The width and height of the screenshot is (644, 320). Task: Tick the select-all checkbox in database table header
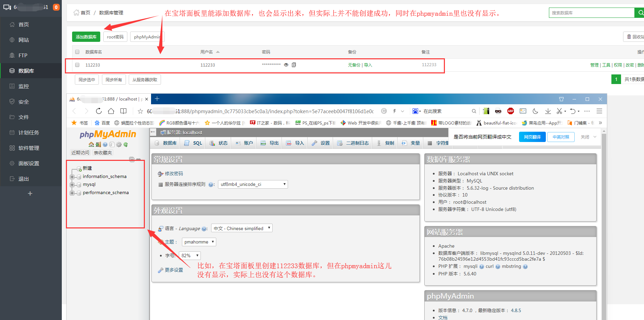tap(77, 52)
